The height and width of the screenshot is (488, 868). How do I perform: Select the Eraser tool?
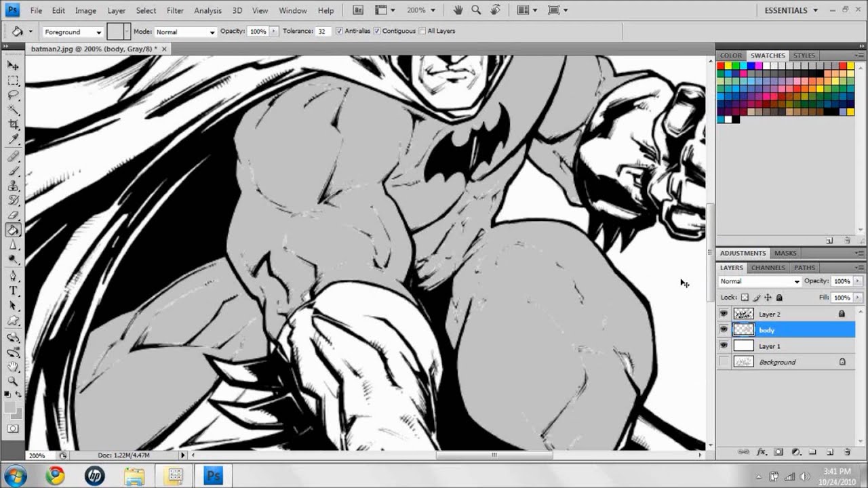13,216
